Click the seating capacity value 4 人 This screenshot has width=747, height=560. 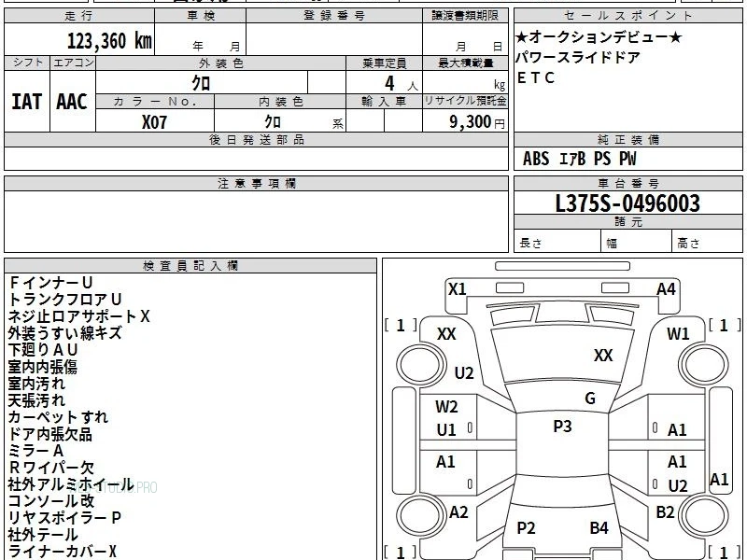402,84
